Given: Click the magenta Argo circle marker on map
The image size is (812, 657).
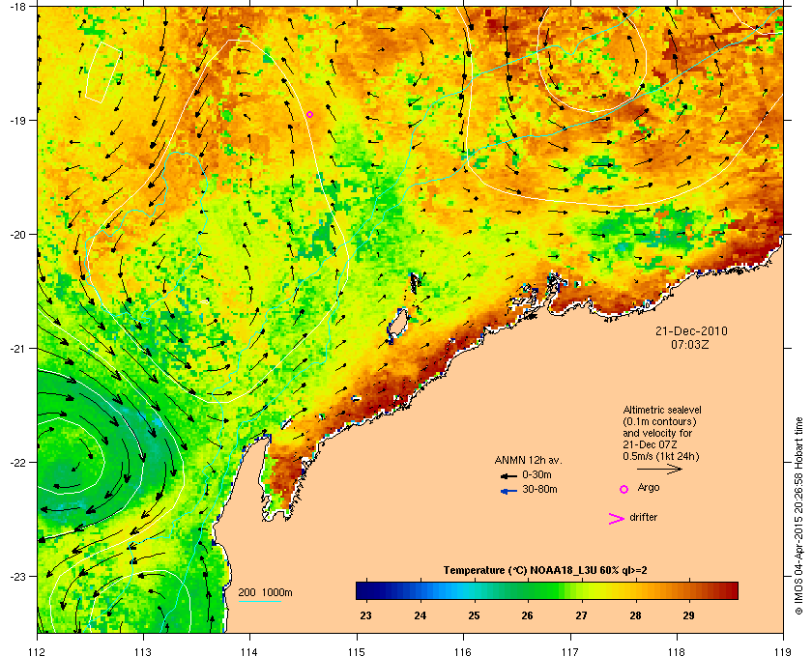Looking at the screenshot, I should 309,114.
